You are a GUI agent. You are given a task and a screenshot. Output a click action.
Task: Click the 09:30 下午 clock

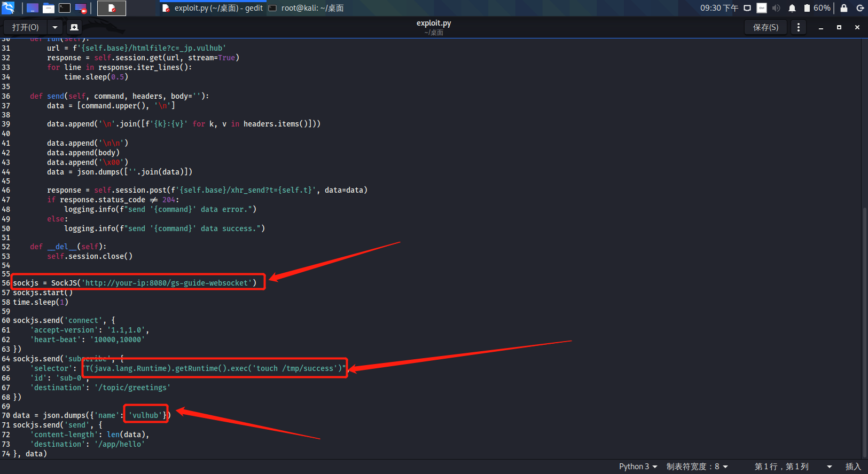tap(719, 8)
